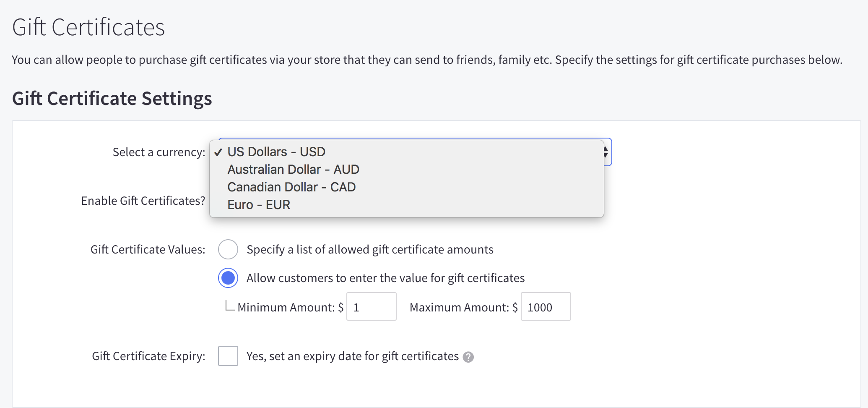Select 'Allow customers to enter the value'
The width and height of the screenshot is (868, 408).
[x=228, y=277]
